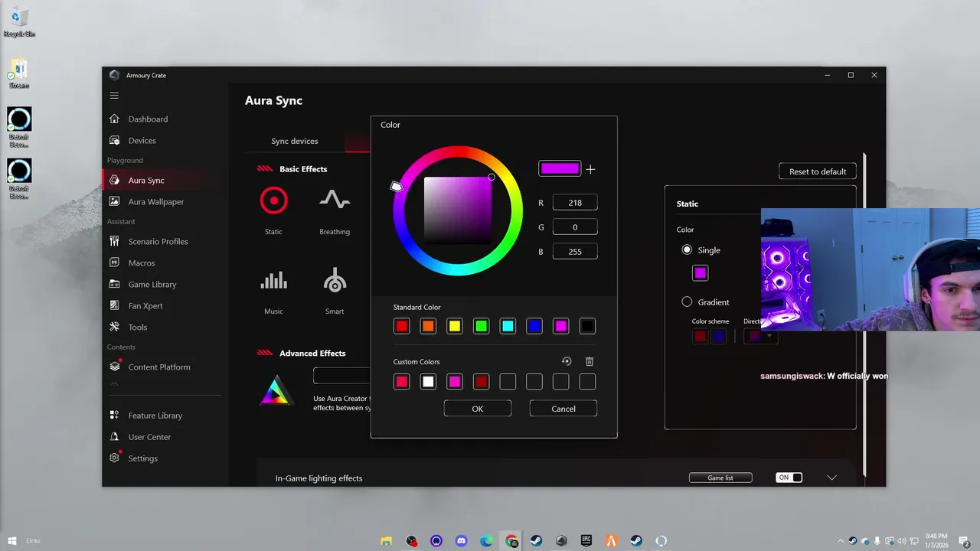Open Game Library
The width and height of the screenshot is (980, 551).
point(152,285)
